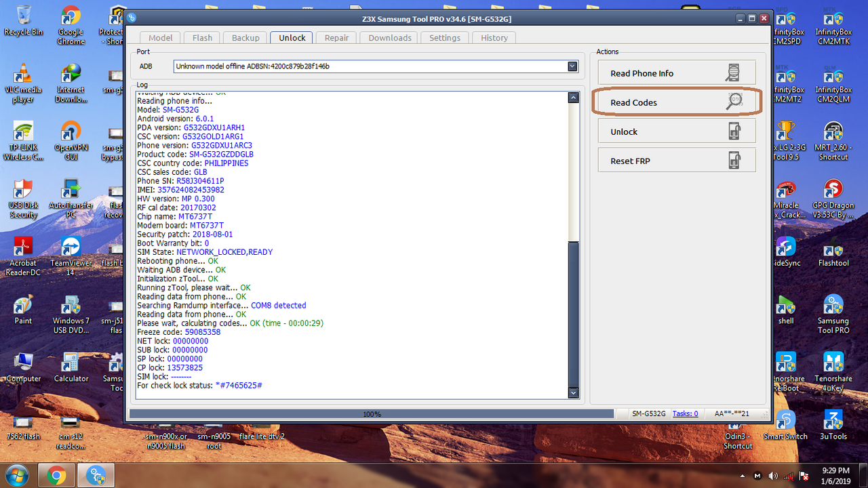This screenshot has height=488, width=868.
Task: Click the IMEI value 357624082453982
Action: 191,190
